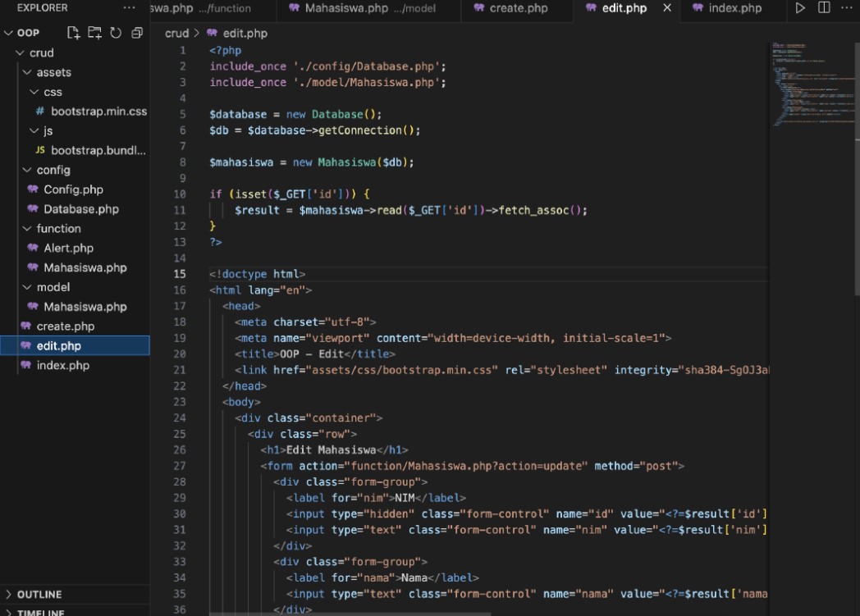This screenshot has height=616, width=860.
Task: Click the Split Editor icon
Action: [823, 7]
